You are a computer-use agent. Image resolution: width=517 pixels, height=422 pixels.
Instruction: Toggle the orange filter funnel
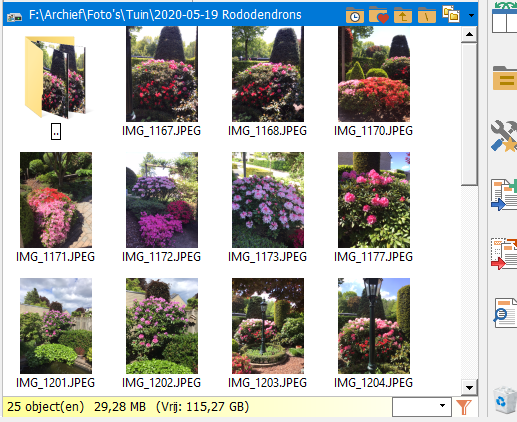[463, 407]
